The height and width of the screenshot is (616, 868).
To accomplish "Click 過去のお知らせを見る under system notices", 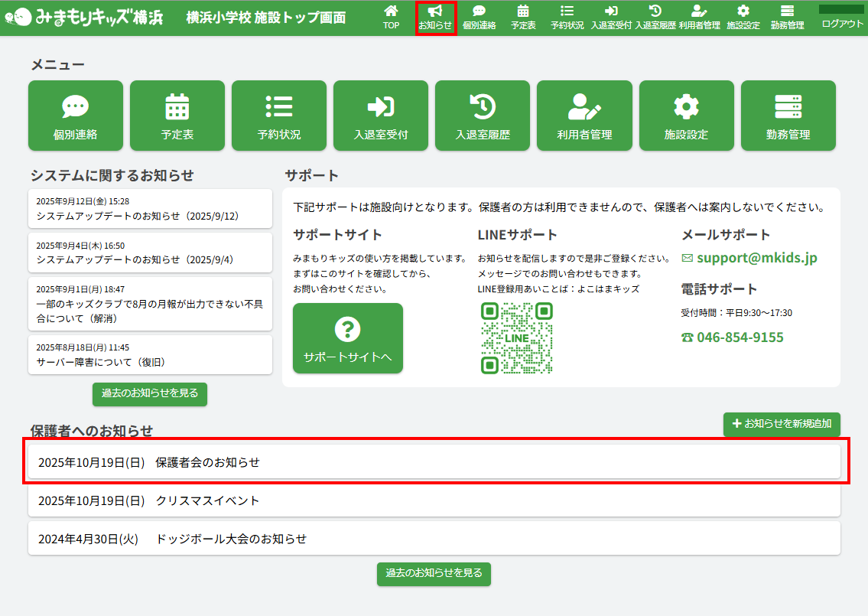I will [150, 393].
